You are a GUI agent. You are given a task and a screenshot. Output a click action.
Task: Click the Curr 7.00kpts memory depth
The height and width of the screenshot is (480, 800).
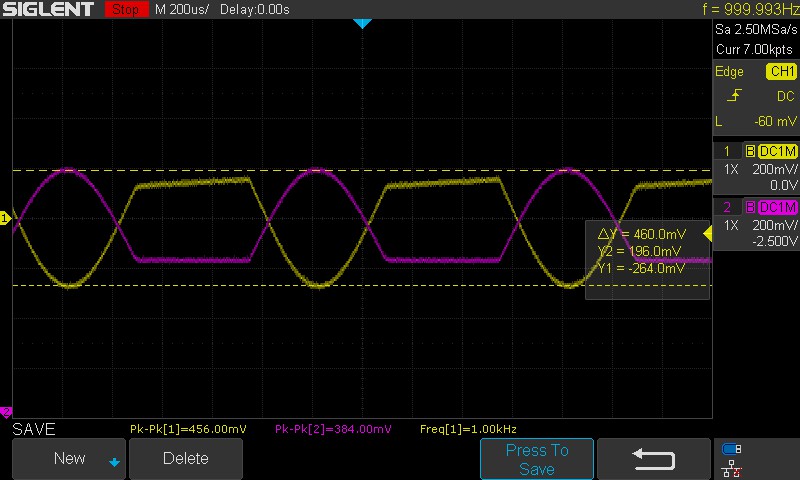754,49
